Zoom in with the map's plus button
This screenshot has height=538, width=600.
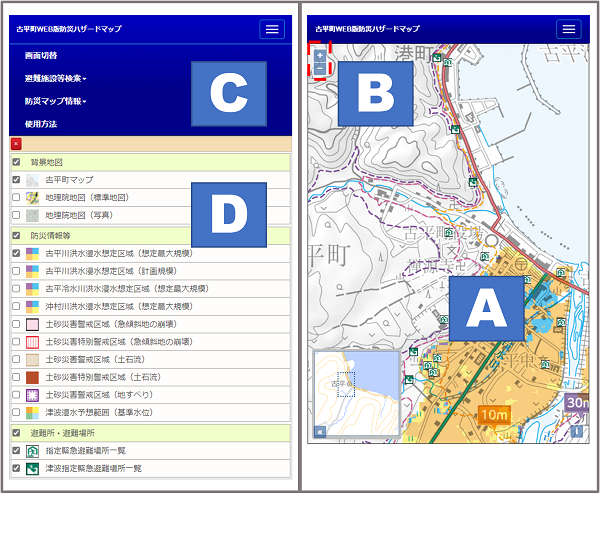click(x=320, y=55)
